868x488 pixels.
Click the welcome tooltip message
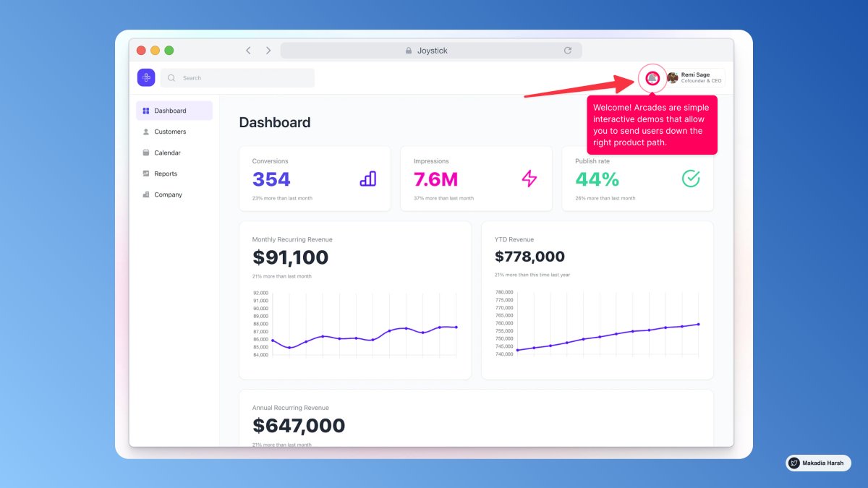pyautogui.click(x=652, y=125)
